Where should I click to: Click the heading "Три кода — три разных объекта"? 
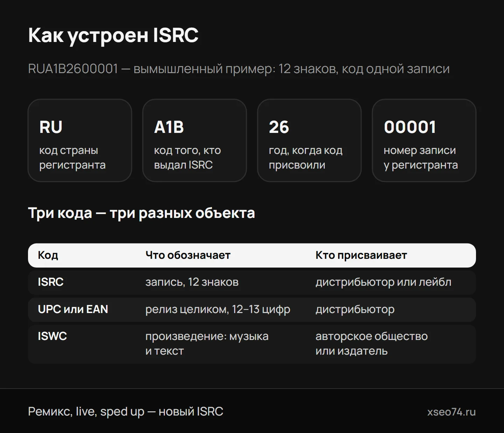(x=141, y=213)
